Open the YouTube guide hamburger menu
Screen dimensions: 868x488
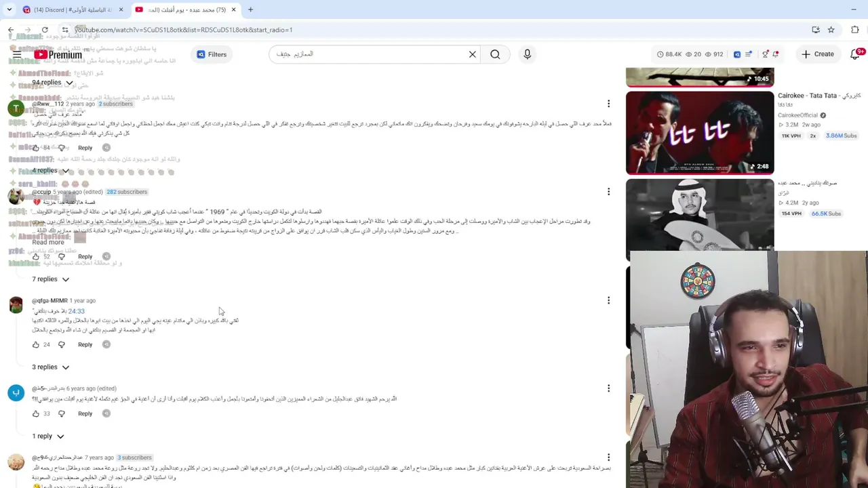click(x=17, y=54)
